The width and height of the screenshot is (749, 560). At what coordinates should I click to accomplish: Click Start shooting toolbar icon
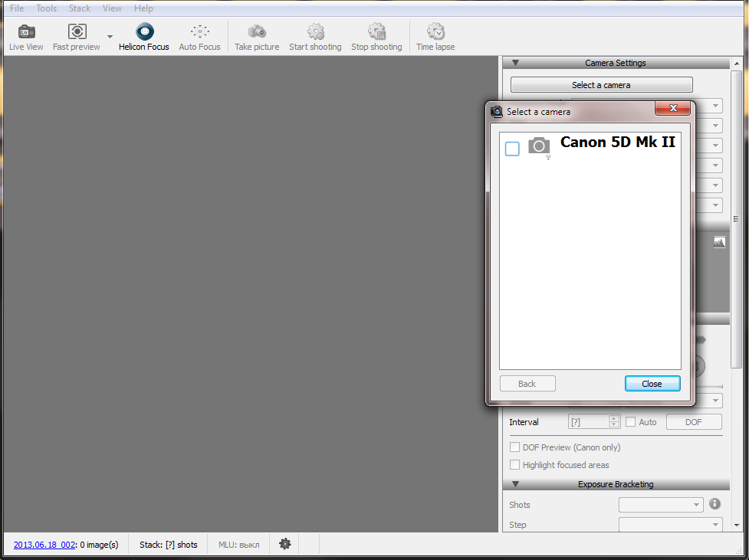coord(315,38)
